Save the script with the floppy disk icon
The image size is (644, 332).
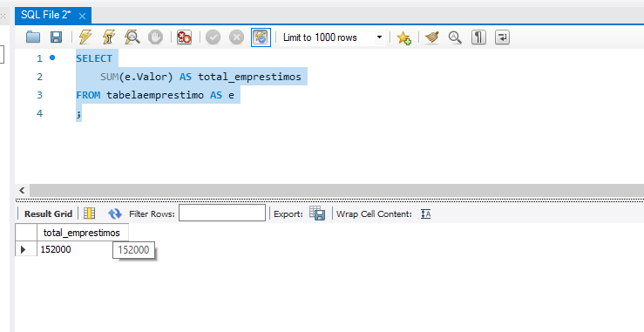[x=56, y=37]
